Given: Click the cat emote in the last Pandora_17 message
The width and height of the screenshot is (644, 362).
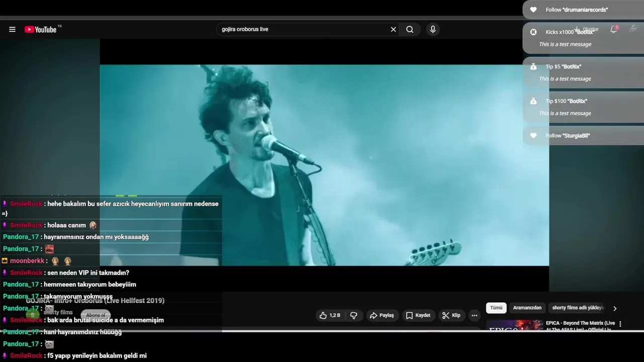Looking at the screenshot, I should click(x=49, y=344).
